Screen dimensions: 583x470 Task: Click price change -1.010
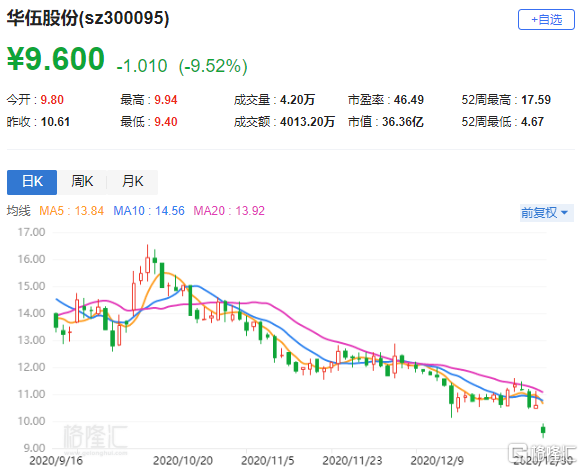coord(142,66)
